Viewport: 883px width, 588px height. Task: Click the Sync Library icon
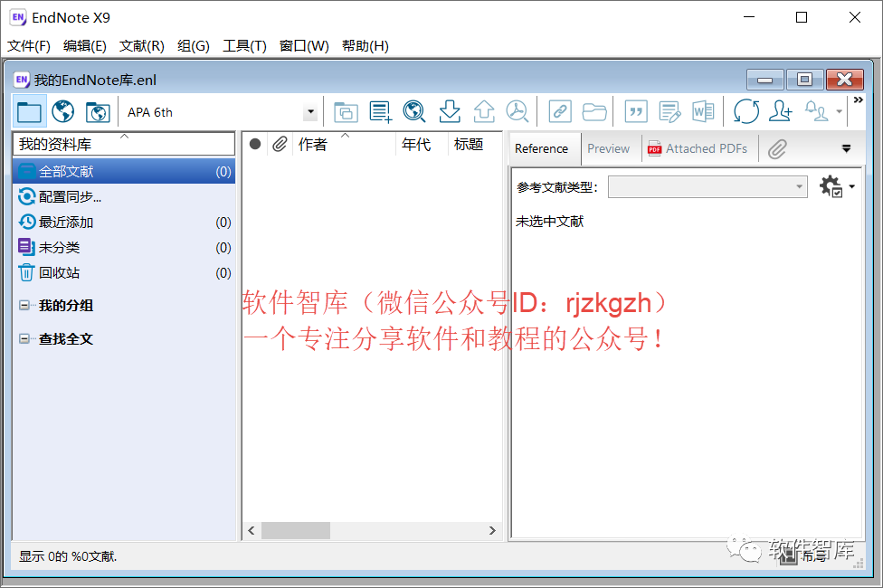coord(746,111)
